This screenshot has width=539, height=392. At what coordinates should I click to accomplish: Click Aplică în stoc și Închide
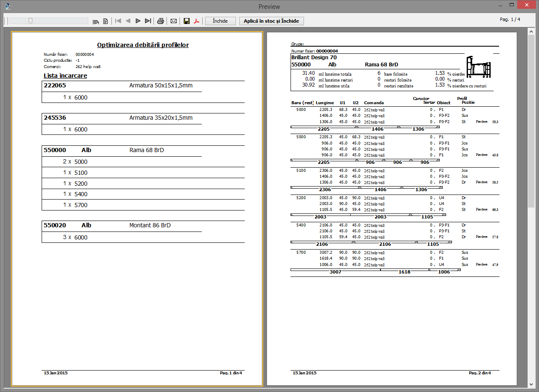pyautogui.click(x=271, y=21)
